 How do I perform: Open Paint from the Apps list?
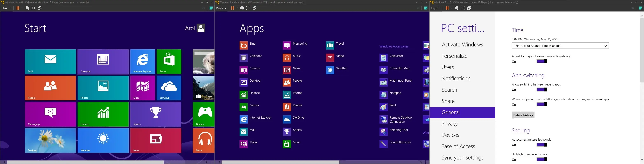(388, 107)
